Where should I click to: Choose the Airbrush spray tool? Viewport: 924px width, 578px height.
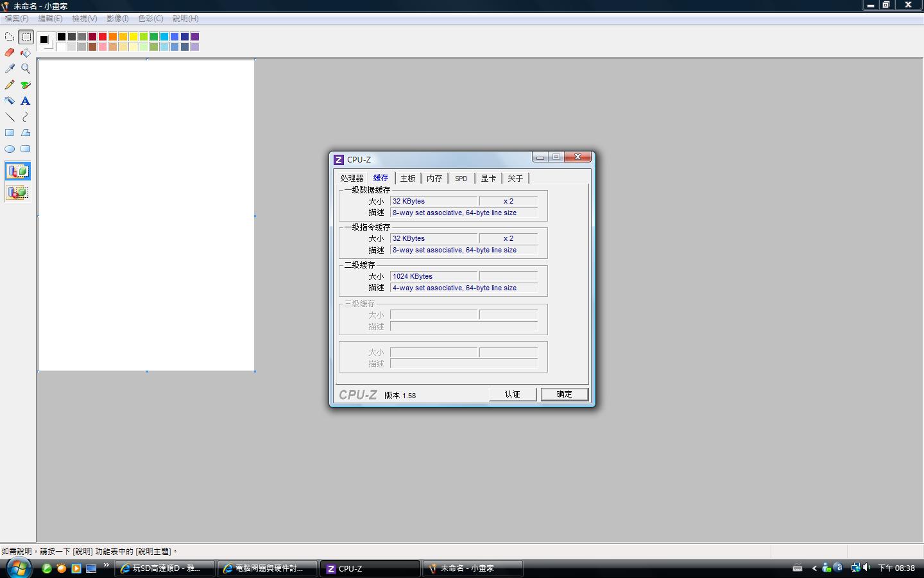10,101
